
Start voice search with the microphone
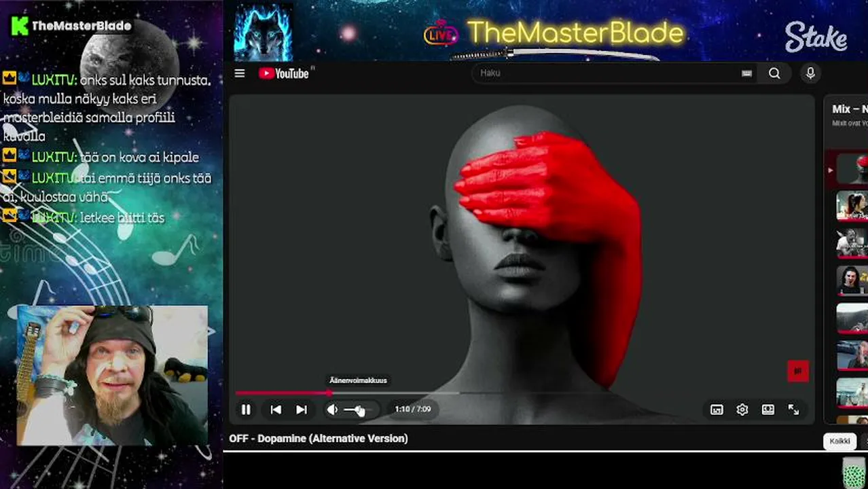pos(810,73)
